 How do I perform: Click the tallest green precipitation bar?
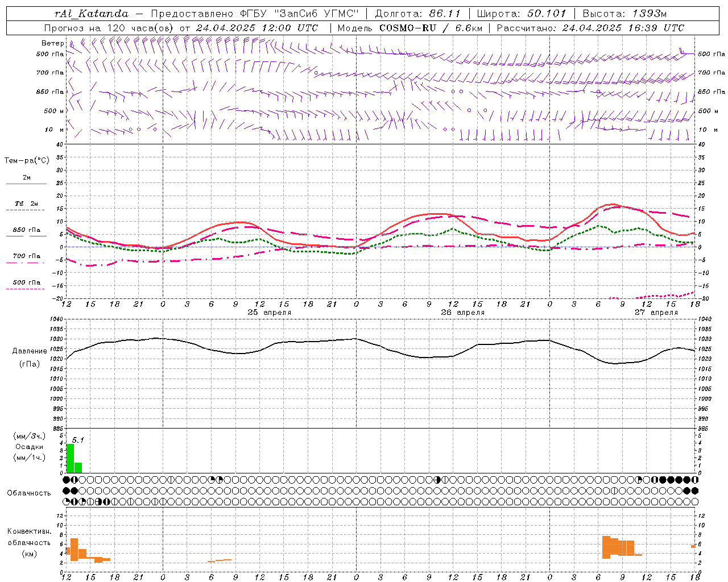click(x=71, y=458)
